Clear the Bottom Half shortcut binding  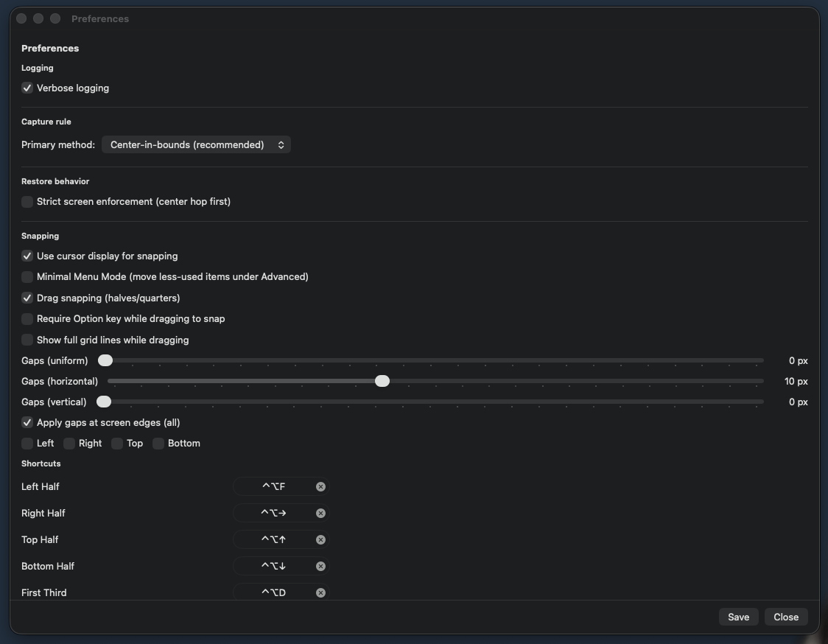(320, 566)
